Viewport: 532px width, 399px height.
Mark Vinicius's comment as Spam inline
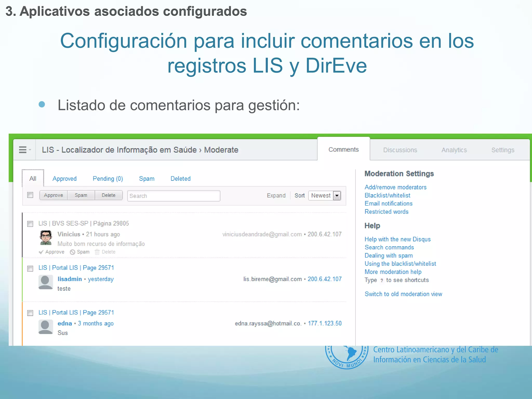point(80,252)
